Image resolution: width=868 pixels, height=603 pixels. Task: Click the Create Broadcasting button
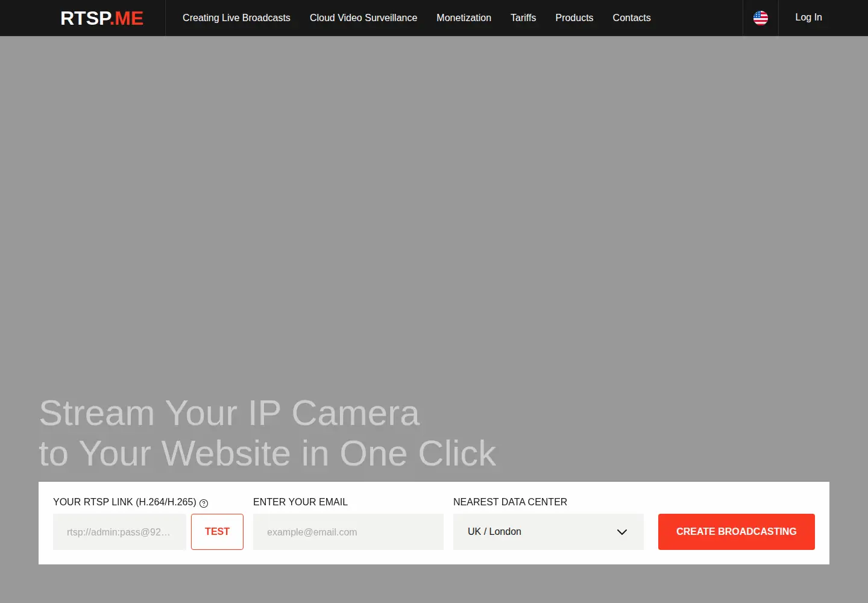(x=737, y=532)
